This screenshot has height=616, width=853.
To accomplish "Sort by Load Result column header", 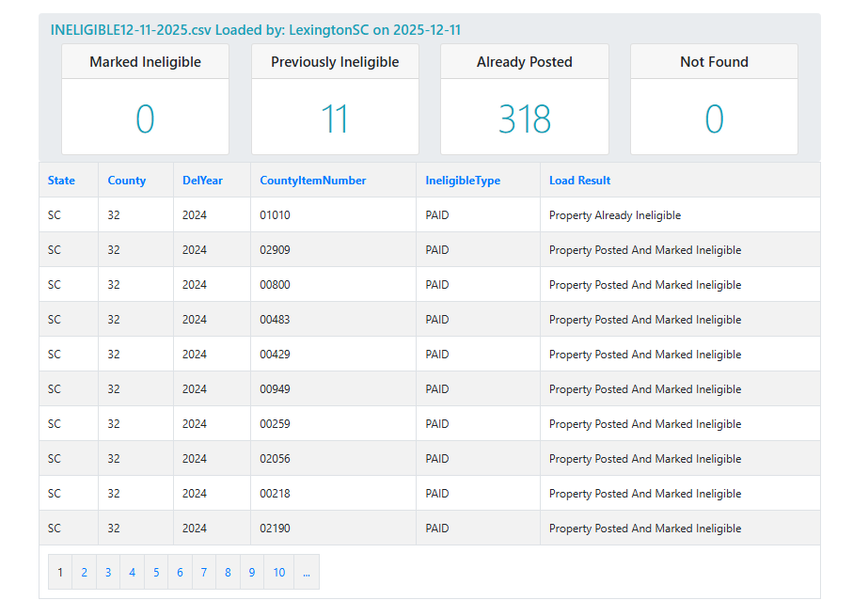I will 580,181.
